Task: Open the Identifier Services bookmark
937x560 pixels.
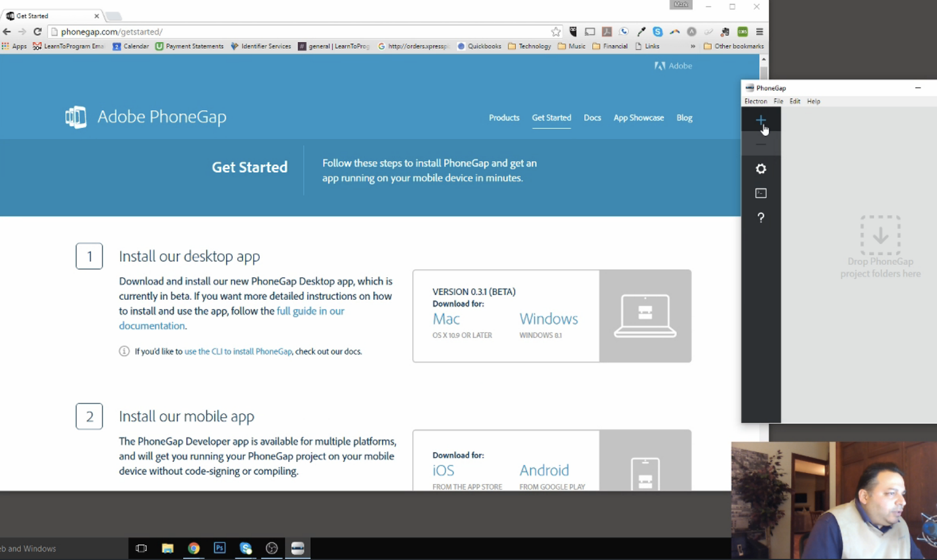Action: [261, 46]
